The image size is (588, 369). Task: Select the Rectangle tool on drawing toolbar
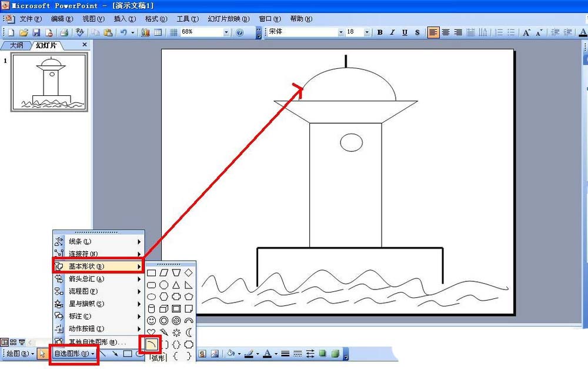(128, 354)
